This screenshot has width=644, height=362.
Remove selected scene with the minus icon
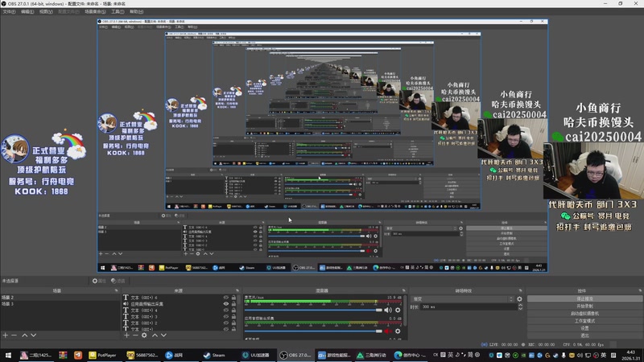14,335
